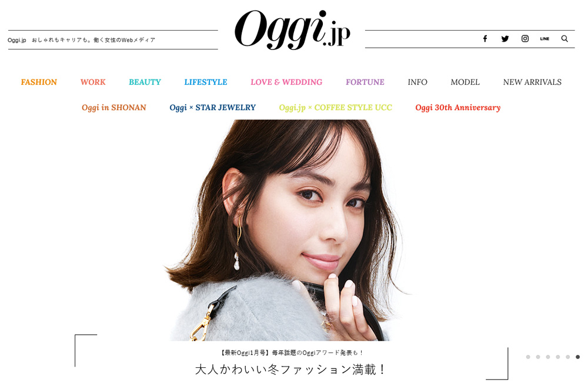Viewport: 588px width, 392px height.
Task: Open Oggi × STAR JEWELRY link
Action: pyautogui.click(x=213, y=108)
